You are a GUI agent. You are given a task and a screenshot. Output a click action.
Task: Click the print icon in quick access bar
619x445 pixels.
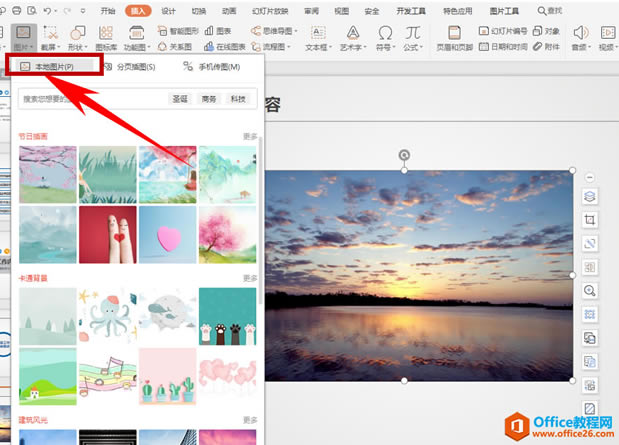[x=17, y=11]
